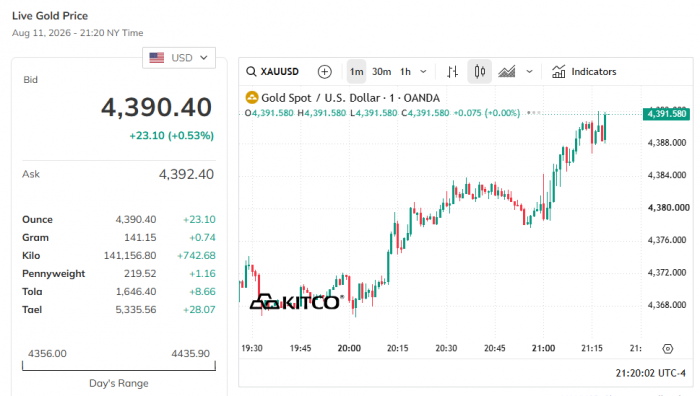Click the Kitco logo on the chart

click(297, 302)
